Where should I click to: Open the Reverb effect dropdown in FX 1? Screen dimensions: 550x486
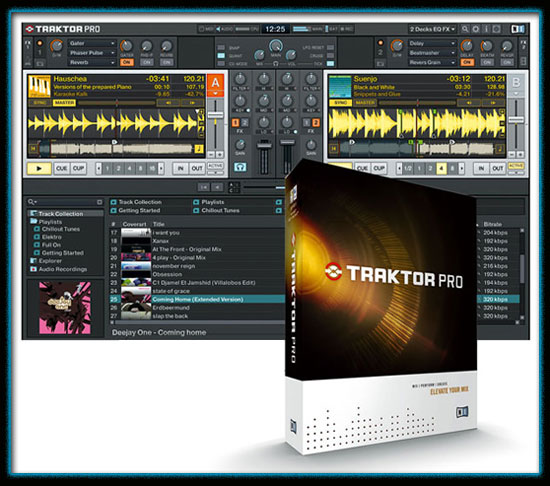click(x=92, y=62)
